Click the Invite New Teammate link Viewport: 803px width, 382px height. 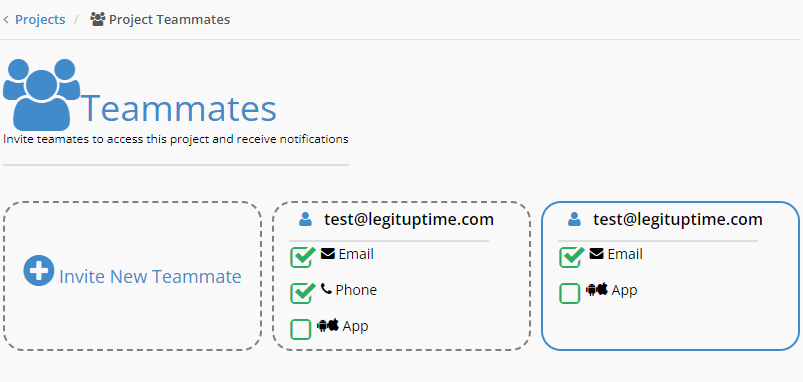[x=150, y=277]
